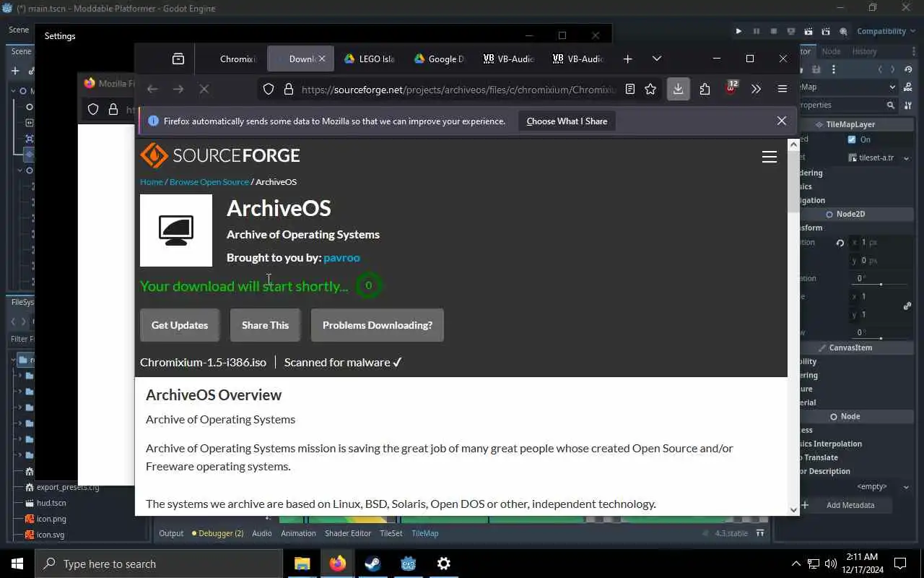924x578 pixels.
Task: Open the inspector's extra resource options
Action: pyautogui.click(x=834, y=69)
